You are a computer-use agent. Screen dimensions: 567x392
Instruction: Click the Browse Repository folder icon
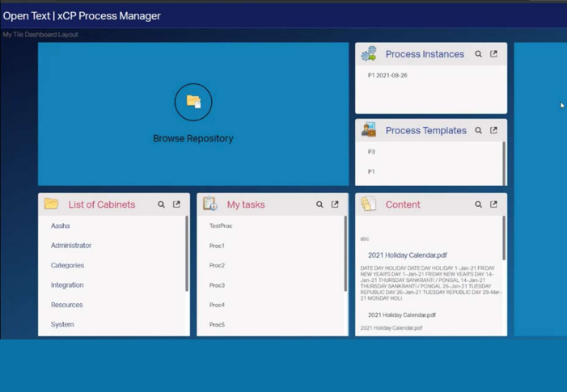tap(193, 102)
